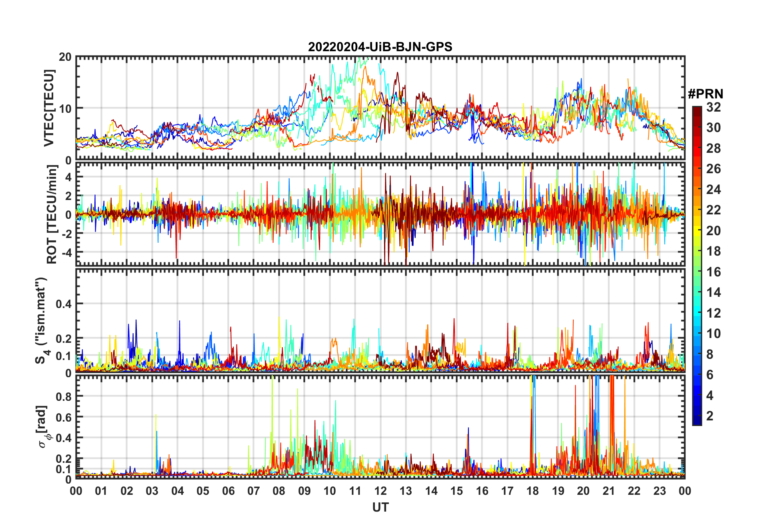The width and height of the screenshot is (761, 532).
Task: Click the x-axis hour tick label 09
Action: click(304, 491)
